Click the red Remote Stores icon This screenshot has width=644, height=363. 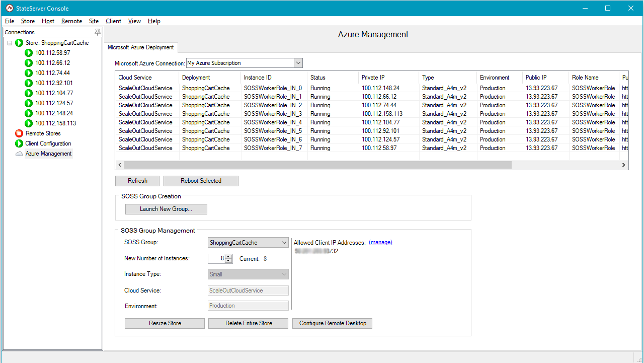[x=19, y=133]
